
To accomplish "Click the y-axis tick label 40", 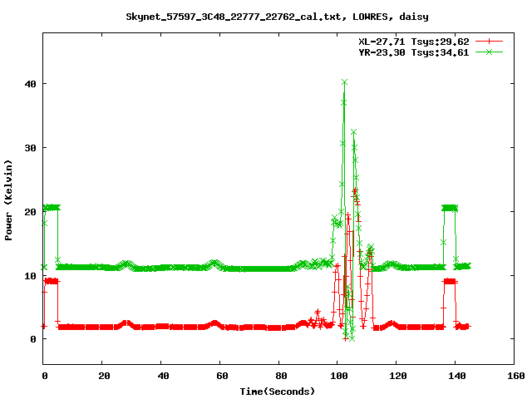I will point(31,84).
